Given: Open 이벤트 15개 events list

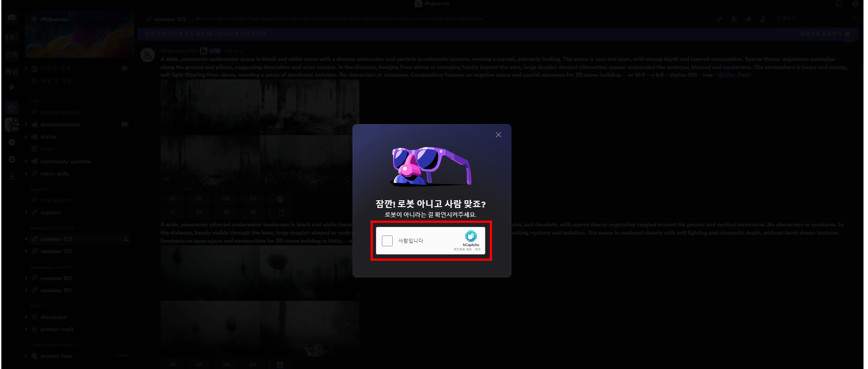Looking at the screenshot, I should coord(79,69).
